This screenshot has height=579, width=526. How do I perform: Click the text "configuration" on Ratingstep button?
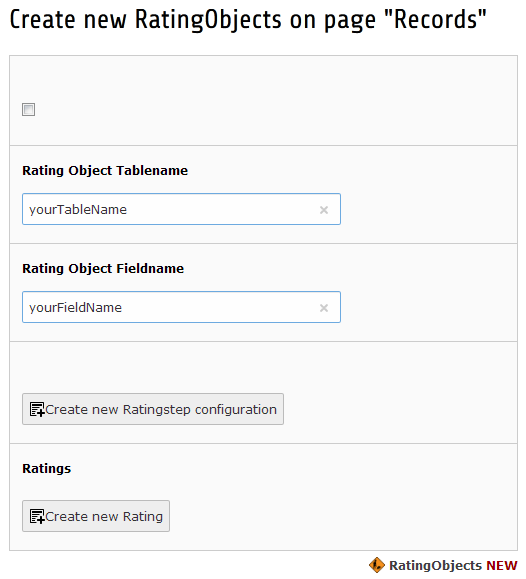236,410
